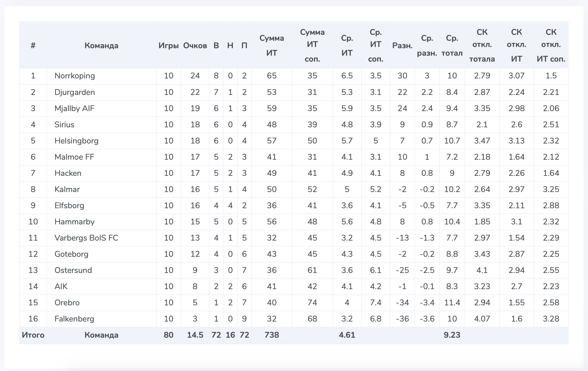This screenshot has height=371, width=588.
Task: Click Elfsborg's draws value 4
Action: coord(230,205)
